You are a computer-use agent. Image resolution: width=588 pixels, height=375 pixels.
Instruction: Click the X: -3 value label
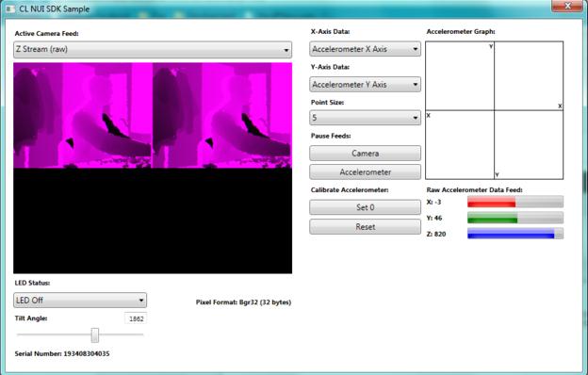pyautogui.click(x=433, y=202)
